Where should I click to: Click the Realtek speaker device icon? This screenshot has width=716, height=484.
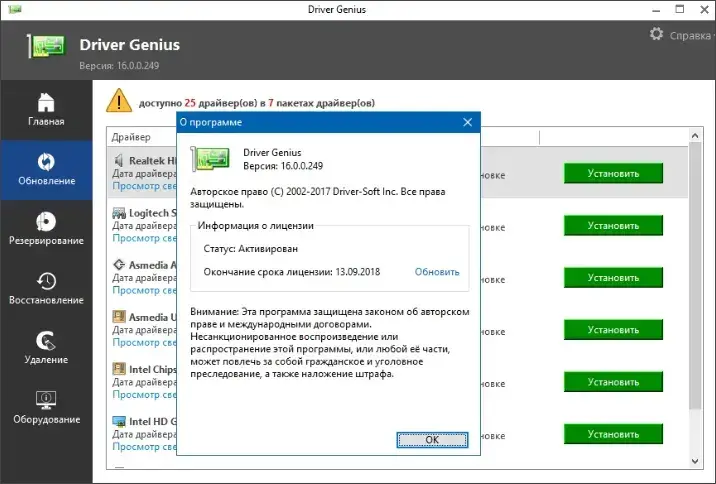tap(119, 160)
